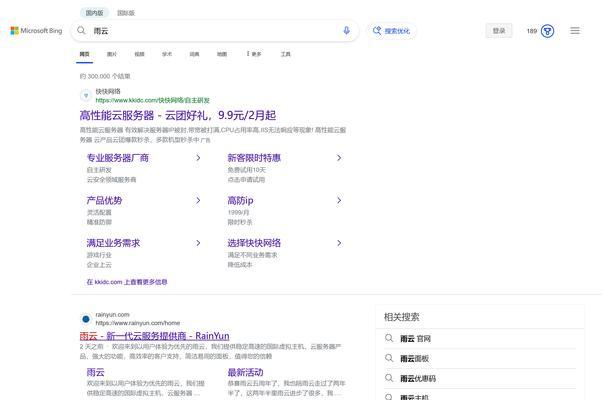606x400 pixels.
Task: Open the hamburger menu icon
Action: (575, 31)
